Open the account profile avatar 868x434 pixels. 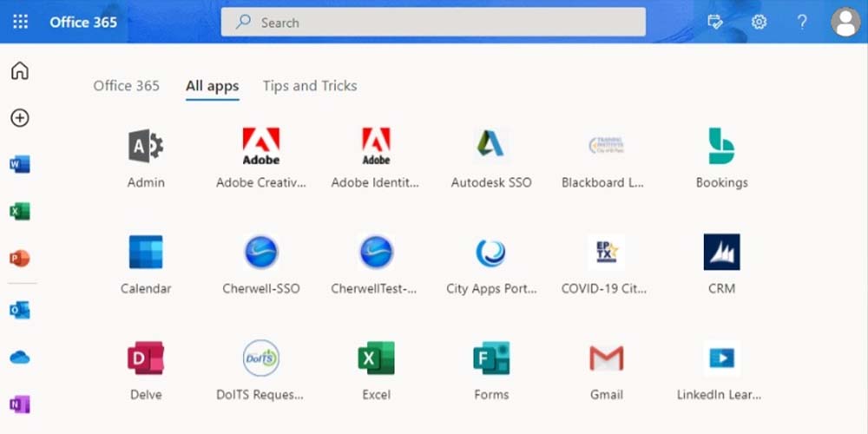coord(845,23)
